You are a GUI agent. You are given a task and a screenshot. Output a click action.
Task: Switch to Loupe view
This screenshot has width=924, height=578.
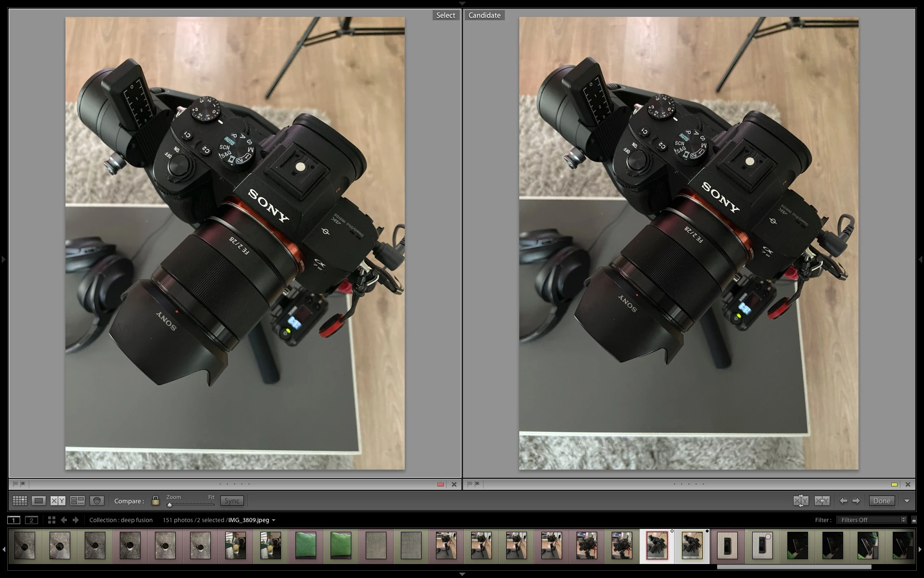point(39,501)
